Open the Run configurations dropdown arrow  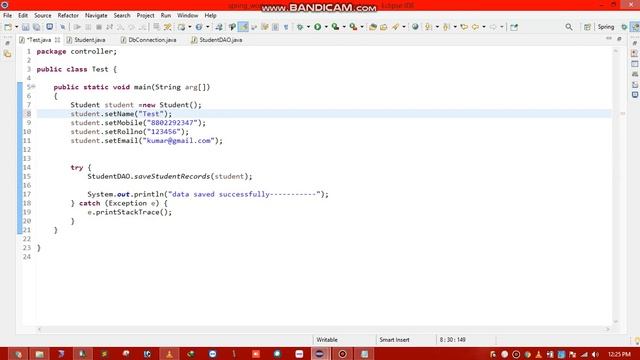[326, 27]
